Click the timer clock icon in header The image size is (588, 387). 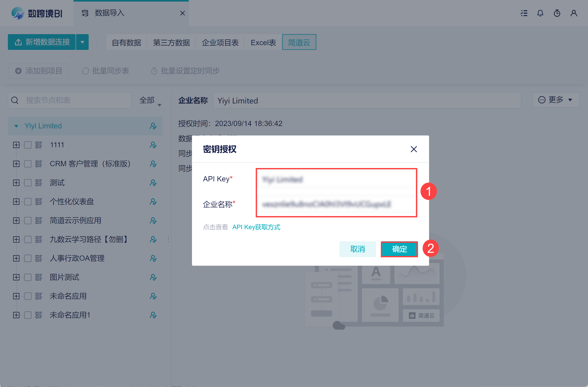(x=557, y=13)
